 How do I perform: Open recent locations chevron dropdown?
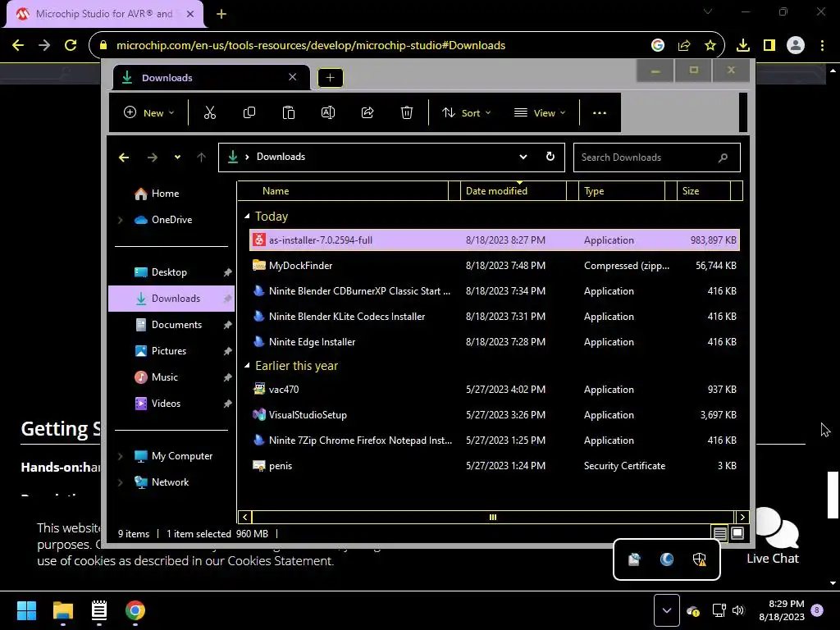pos(177,157)
